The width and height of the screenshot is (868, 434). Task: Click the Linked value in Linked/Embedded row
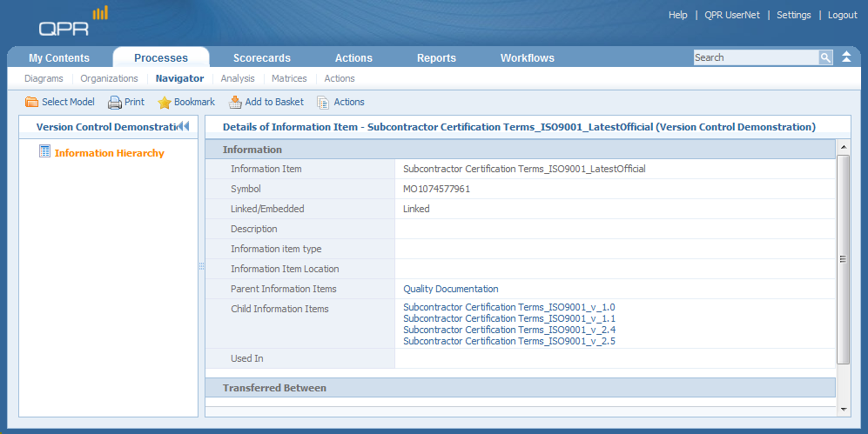tap(416, 209)
